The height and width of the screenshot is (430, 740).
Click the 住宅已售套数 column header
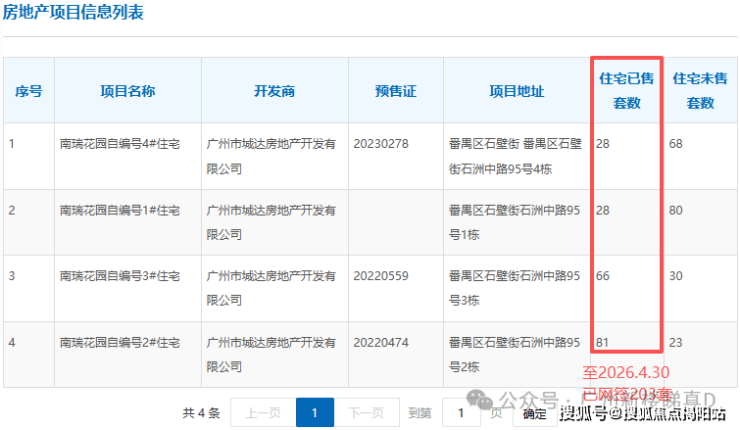pos(627,91)
